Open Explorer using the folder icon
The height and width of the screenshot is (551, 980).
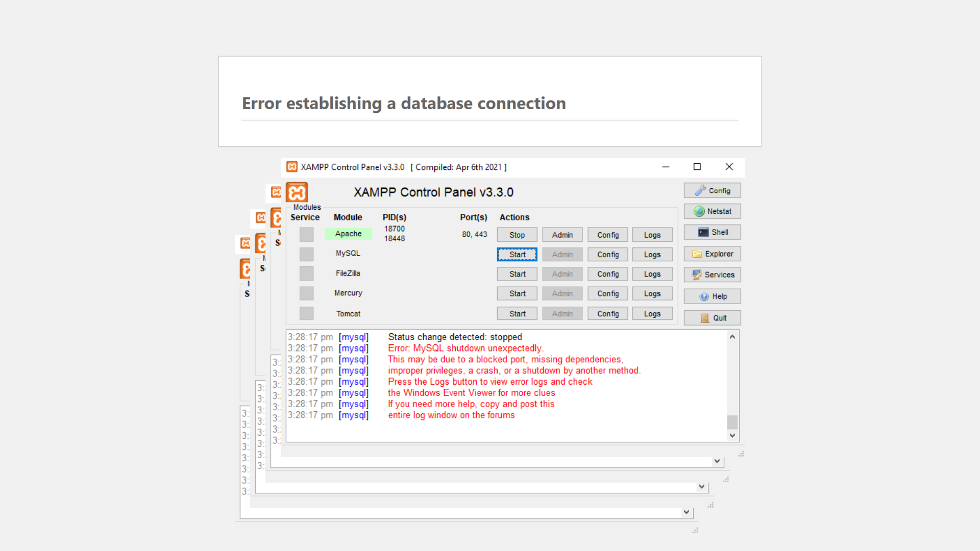click(712, 254)
